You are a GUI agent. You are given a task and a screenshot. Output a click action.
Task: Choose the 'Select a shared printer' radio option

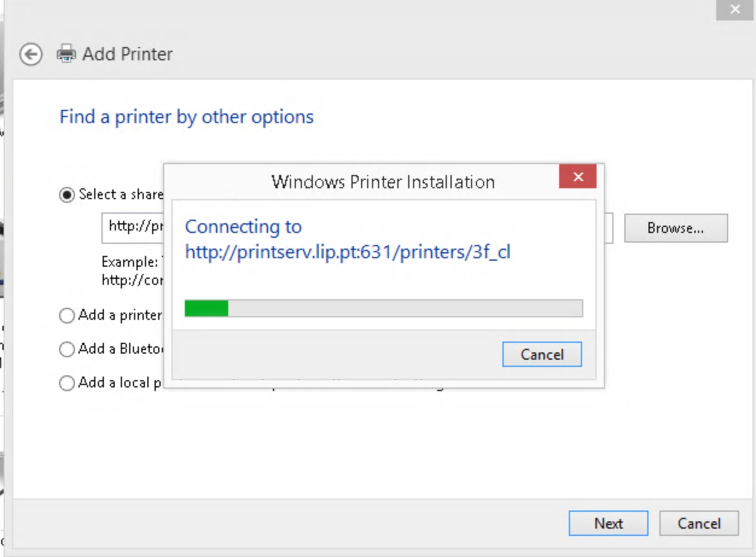click(x=67, y=195)
